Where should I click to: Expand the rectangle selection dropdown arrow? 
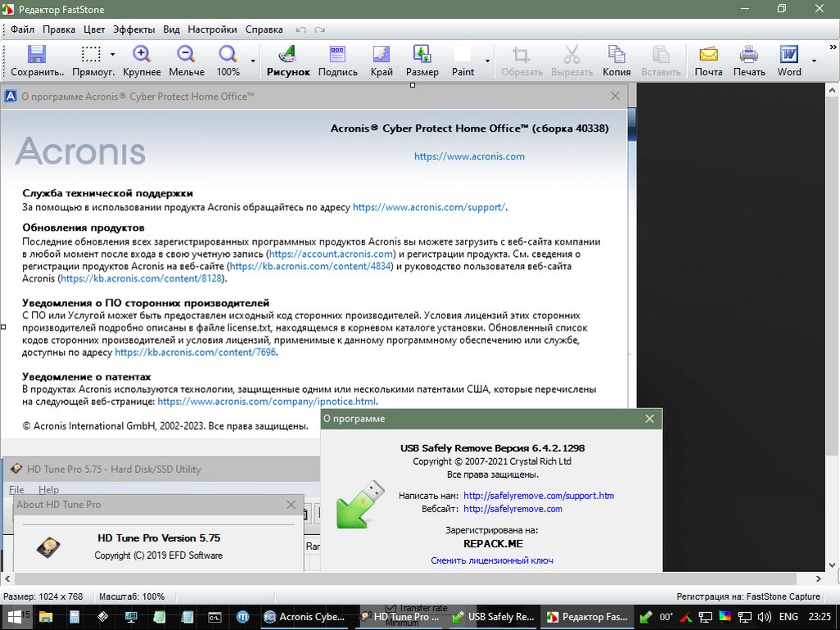(x=112, y=55)
